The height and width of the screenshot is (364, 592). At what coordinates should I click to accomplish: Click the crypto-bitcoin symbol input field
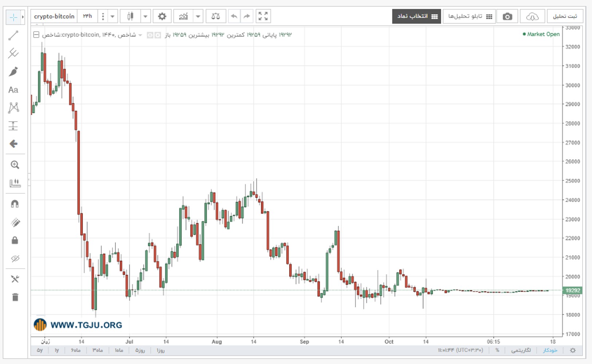[54, 16]
